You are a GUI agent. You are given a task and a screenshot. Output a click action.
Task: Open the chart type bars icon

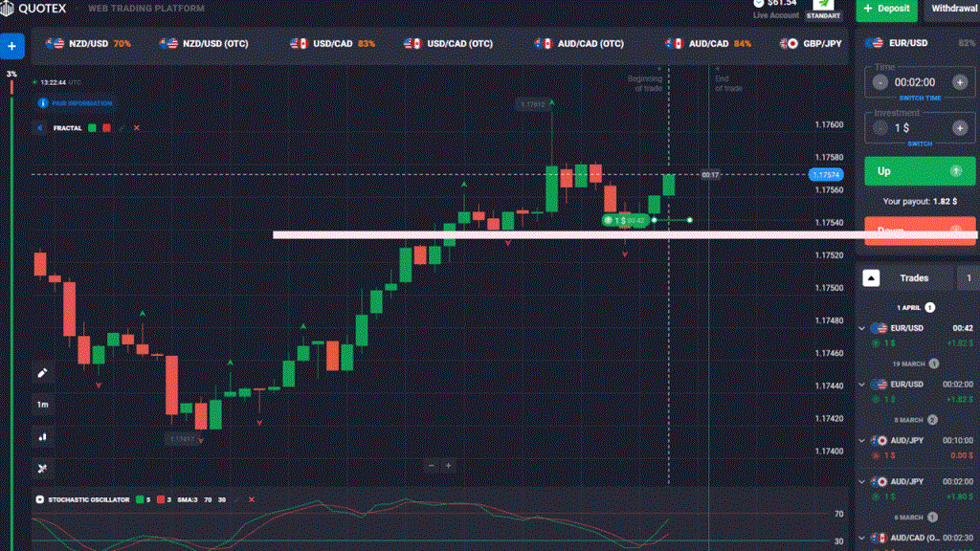[42, 436]
